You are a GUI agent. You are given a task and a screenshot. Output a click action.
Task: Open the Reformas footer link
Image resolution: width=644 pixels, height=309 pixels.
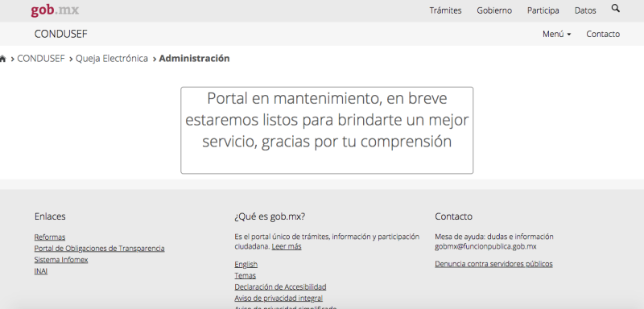coord(50,237)
